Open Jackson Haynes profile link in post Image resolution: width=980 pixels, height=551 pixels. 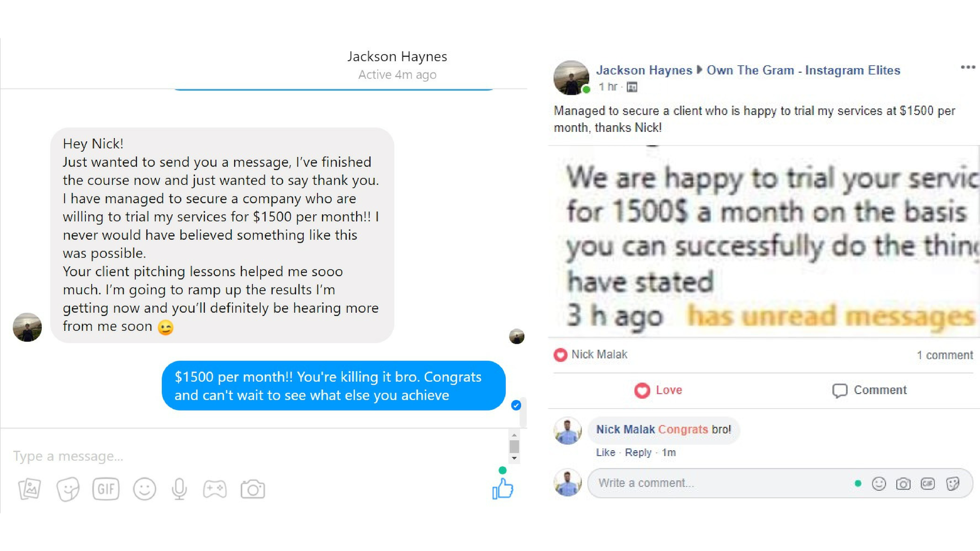point(644,70)
